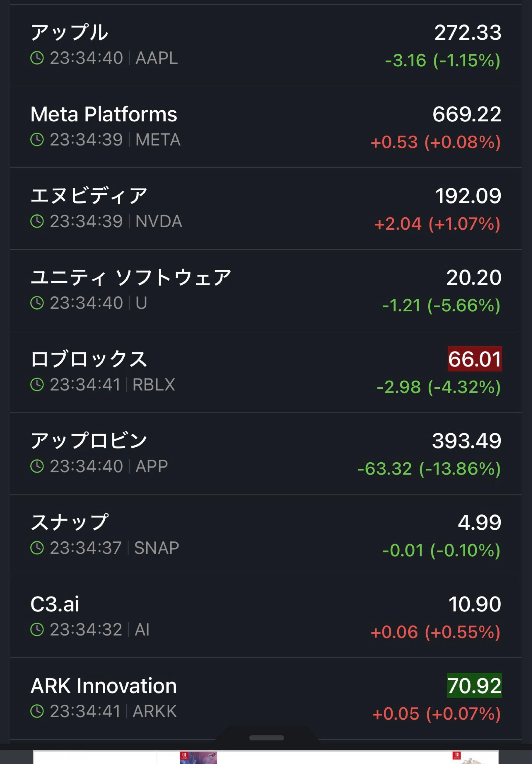The height and width of the screenshot is (764, 532).
Task: Click the clock icon beside Apple's AAPL timestamp
Action: [37, 58]
